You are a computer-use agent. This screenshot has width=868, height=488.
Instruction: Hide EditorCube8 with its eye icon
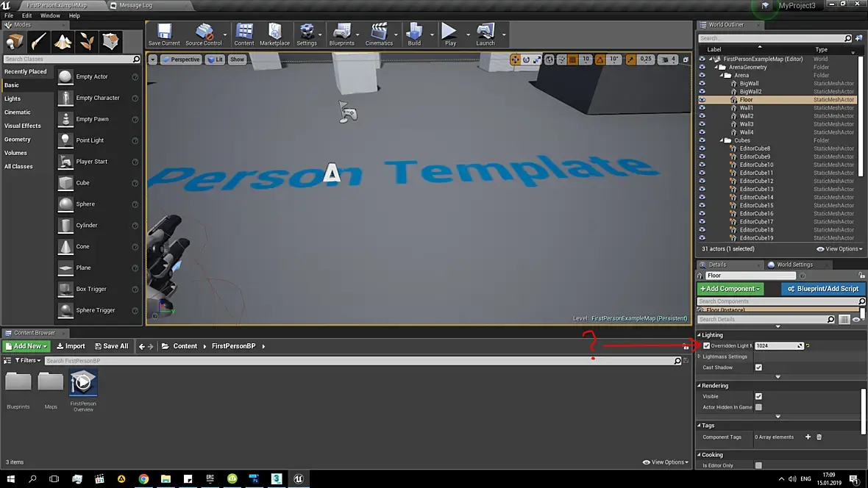(x=702, y=148)
